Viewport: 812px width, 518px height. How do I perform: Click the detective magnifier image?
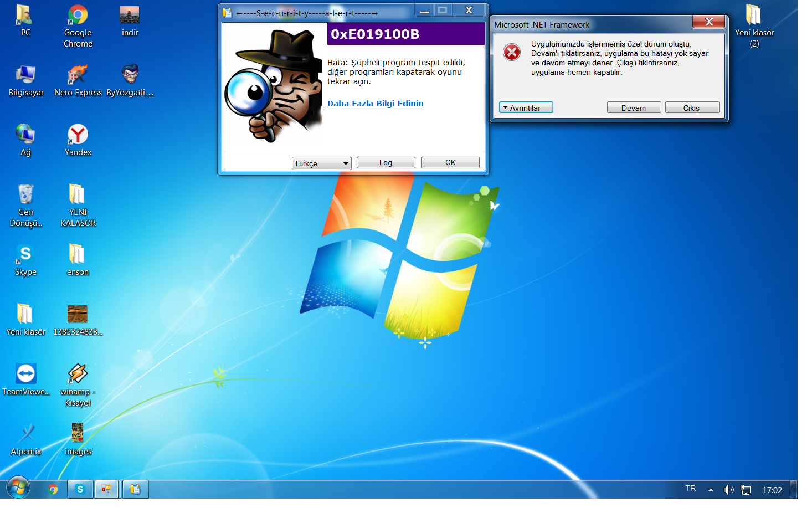pos(274,86)
